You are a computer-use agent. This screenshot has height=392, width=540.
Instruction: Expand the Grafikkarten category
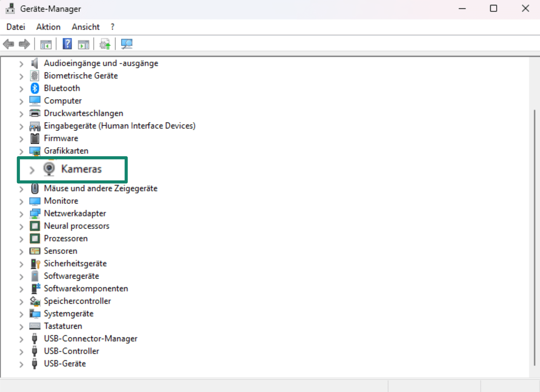[x=21, y=151]
